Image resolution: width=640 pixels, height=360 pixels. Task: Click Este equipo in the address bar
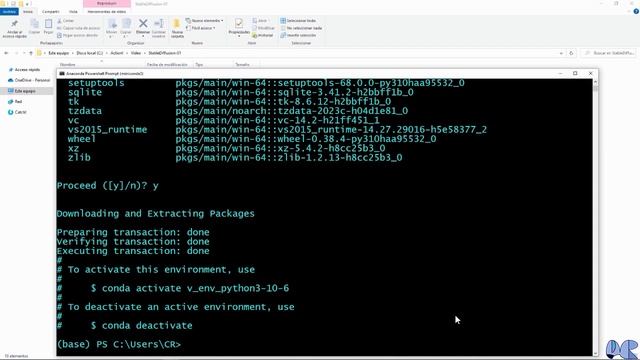[58, 53]
